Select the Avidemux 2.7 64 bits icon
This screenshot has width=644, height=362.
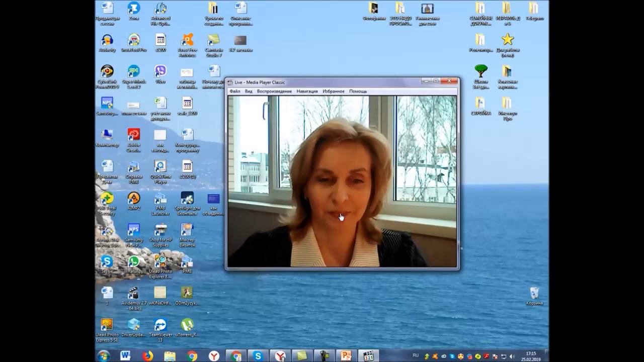tap(134, 299)
